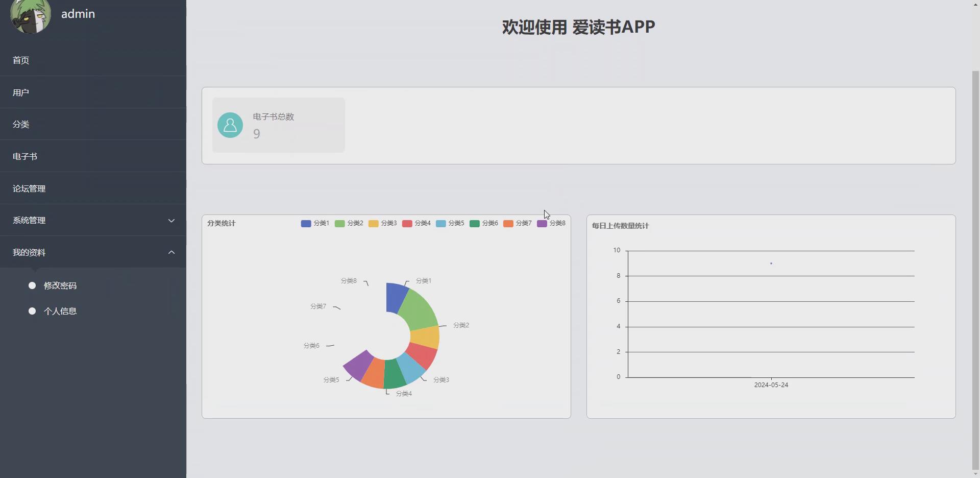Select the 修改密码 radio option
The width and height of the screenshot is (980, 478).
(x=32, y=285)
